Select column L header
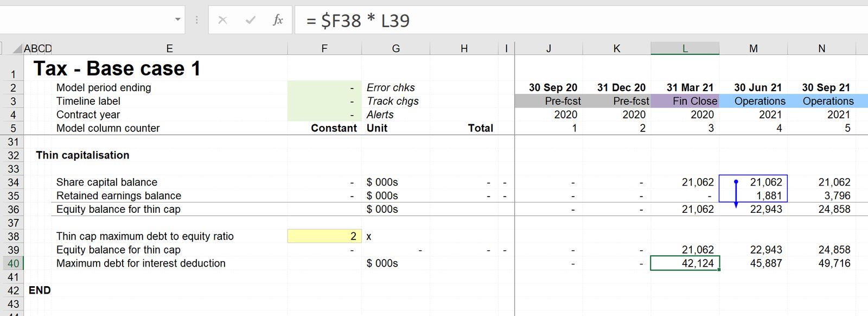Viewport: 868px width, 316px height. (x=685, y=48)
